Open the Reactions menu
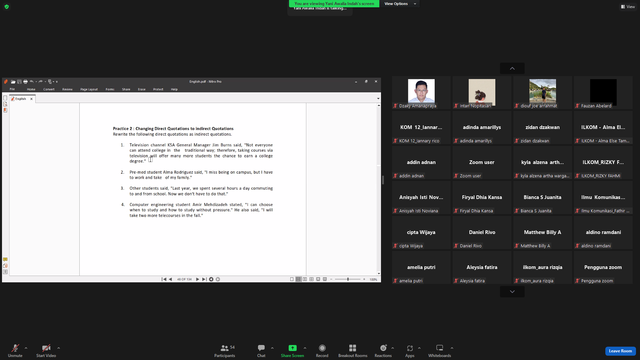 383,350
